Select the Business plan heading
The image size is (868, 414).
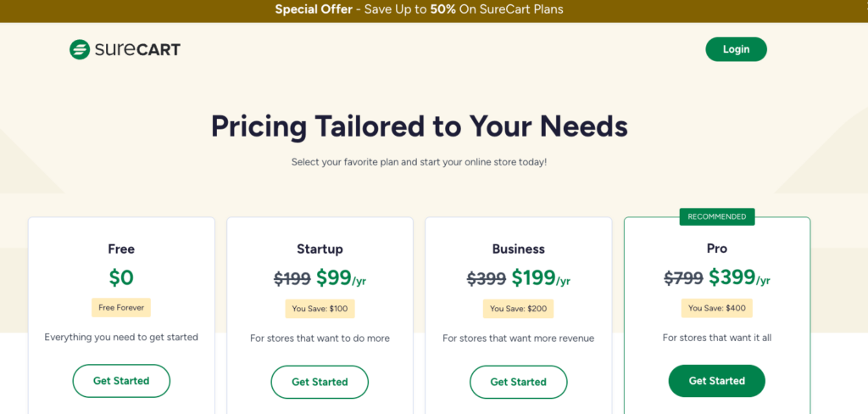pos(519,249)
